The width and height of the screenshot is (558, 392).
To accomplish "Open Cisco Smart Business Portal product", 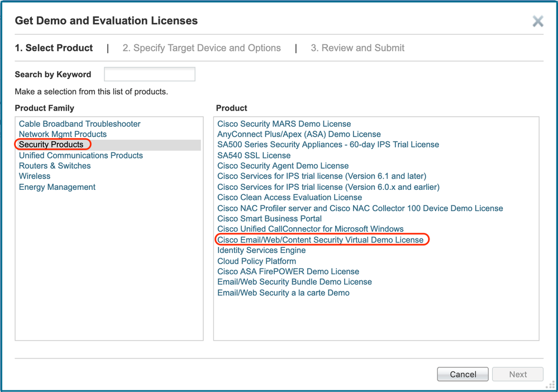I will (x=269, y=219).
